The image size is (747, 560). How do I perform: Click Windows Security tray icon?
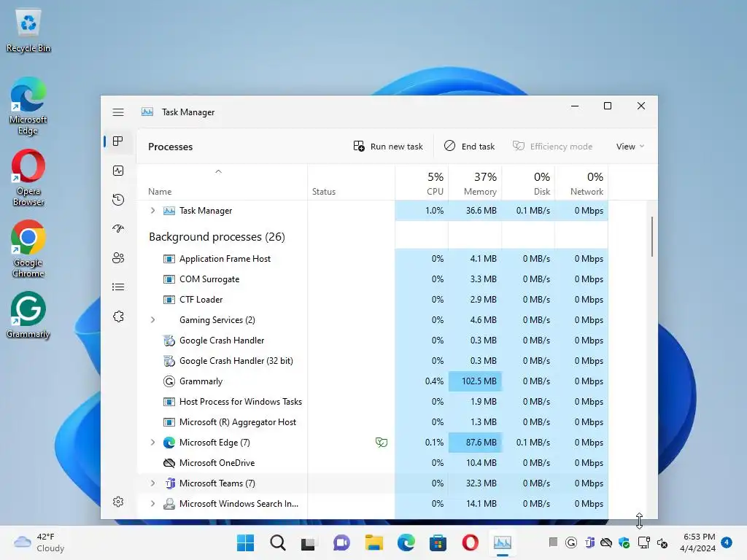(624, 542)
